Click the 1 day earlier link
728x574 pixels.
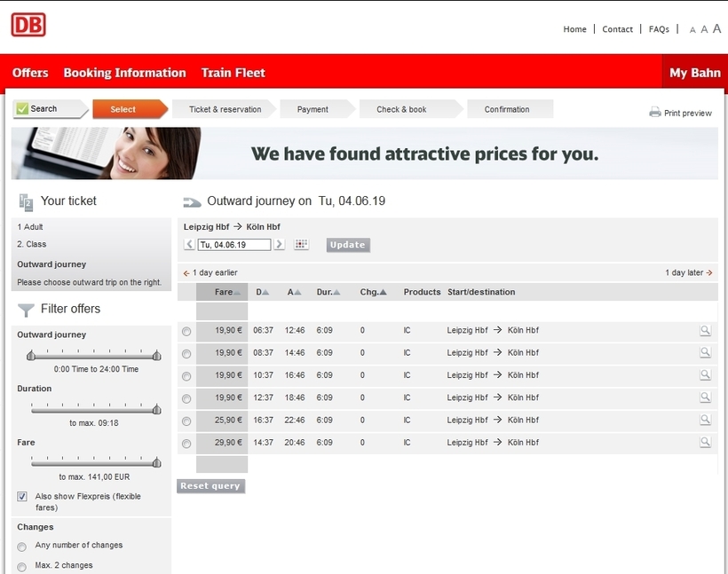coord(210,272)
